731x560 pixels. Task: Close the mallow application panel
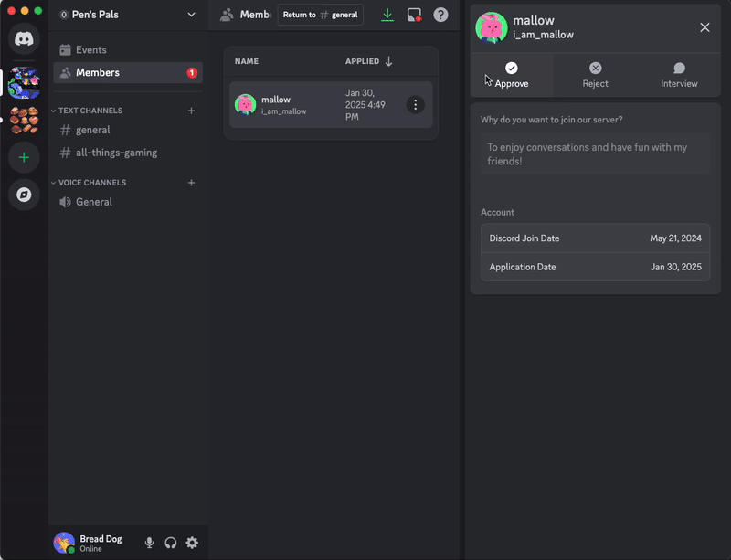click(x=705, y=27)
